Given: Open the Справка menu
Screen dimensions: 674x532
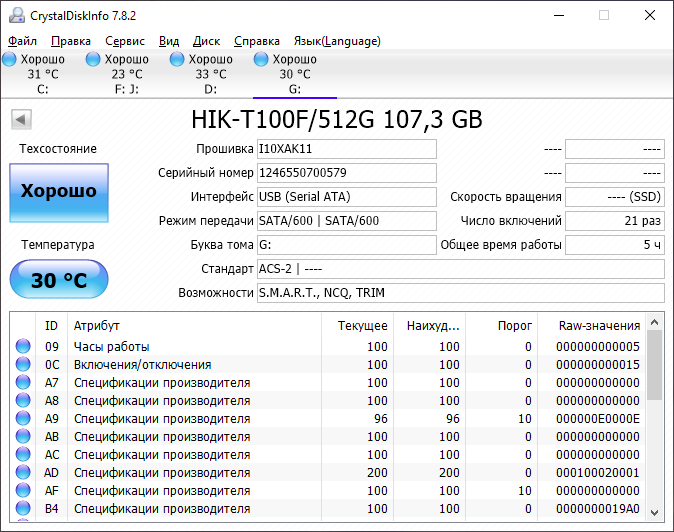Looking at the screenshot, I should 257,41.
